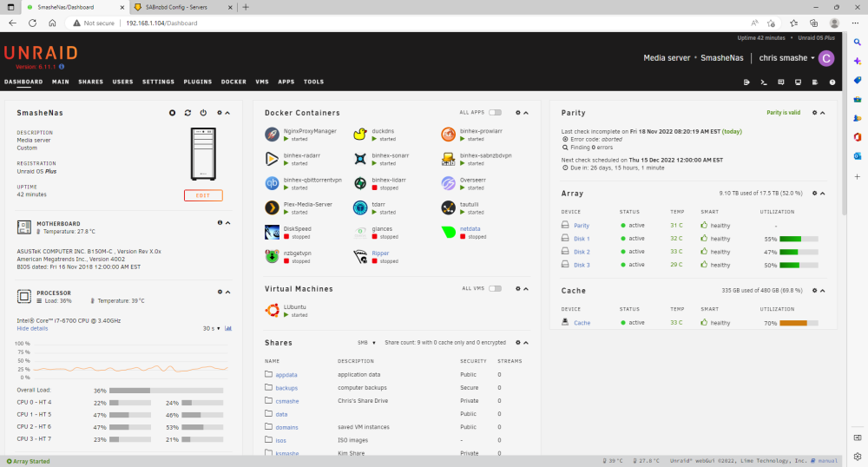
Task: Open the Overseerr container icon
Action: [x=448, y=183]
